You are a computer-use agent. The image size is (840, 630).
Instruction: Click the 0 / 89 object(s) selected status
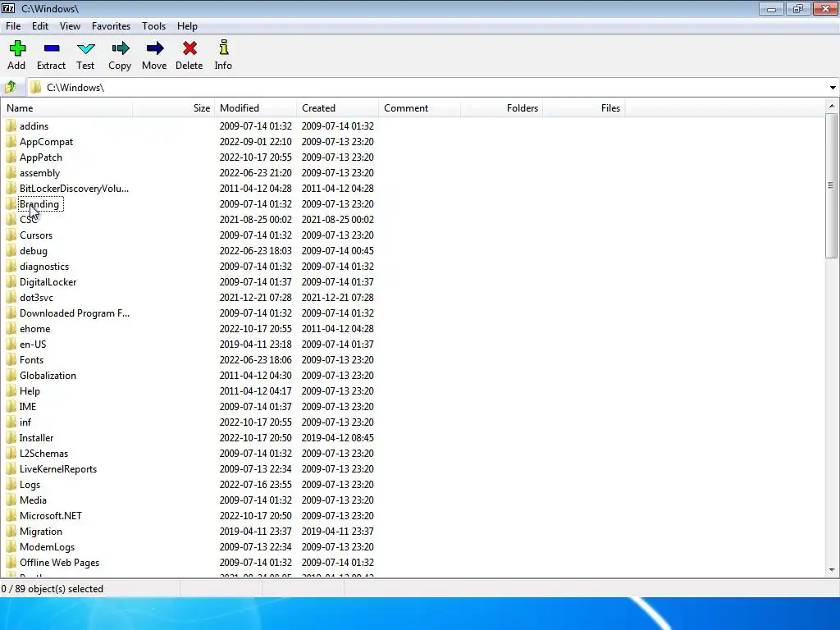pos(52,589)
